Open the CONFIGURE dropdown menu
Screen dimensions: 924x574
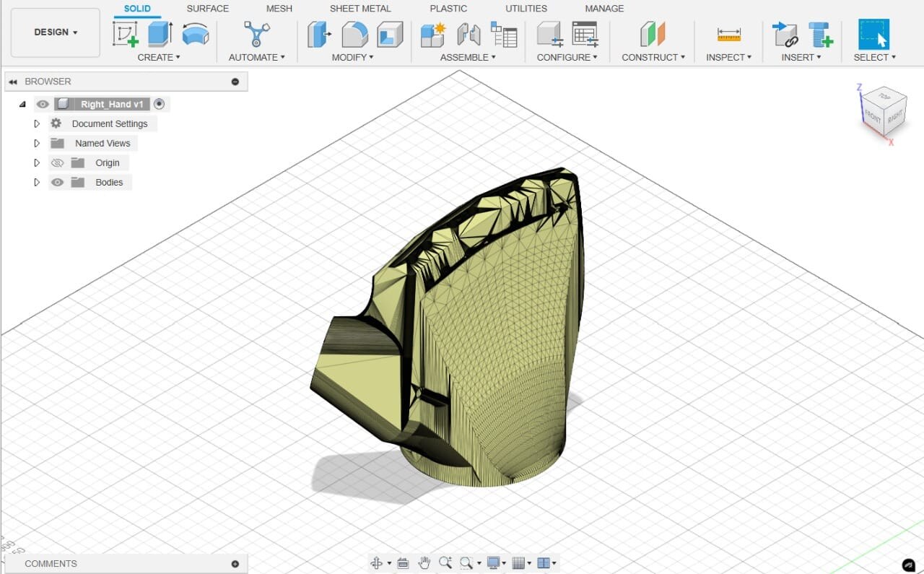point(567,57)
